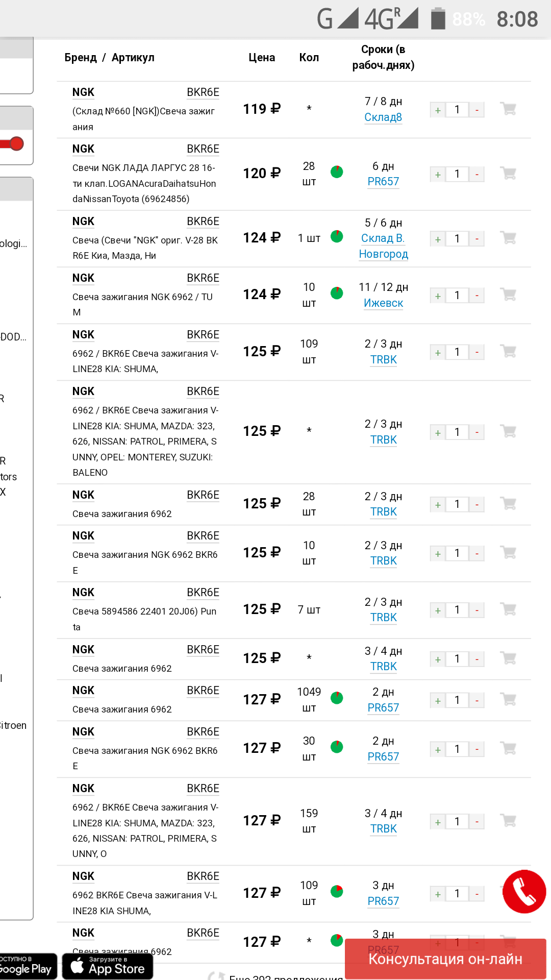Click plus for 124 ₽ Ижевск offer
This screenshot has width=551, height=980.
pyautogui.click(x=438, y=296)
